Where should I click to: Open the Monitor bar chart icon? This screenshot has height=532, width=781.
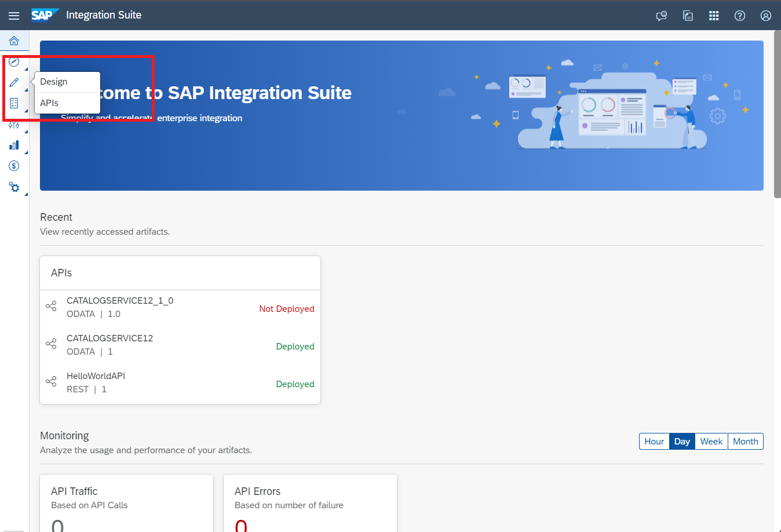coord(14,145)
